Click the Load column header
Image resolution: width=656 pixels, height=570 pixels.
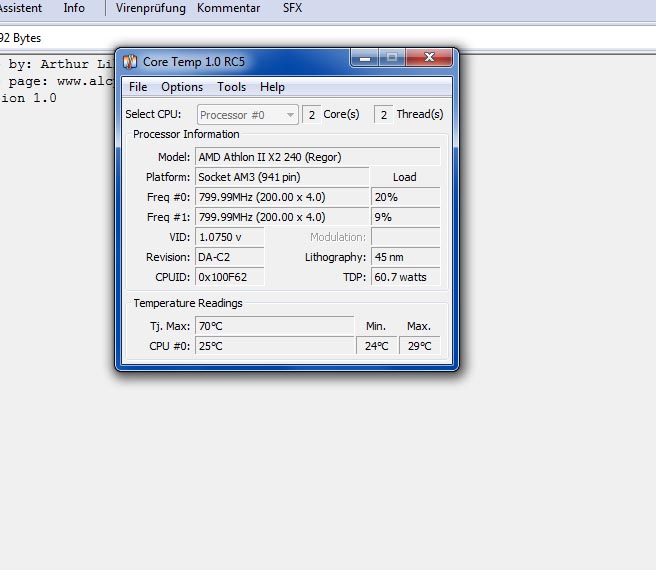(x=405, y=177)
